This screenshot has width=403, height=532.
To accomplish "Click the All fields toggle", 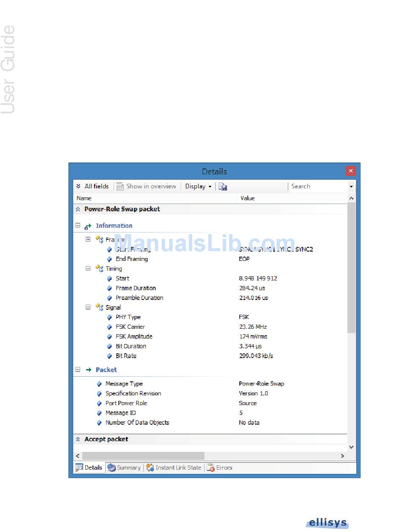I will tap(92, 186).
